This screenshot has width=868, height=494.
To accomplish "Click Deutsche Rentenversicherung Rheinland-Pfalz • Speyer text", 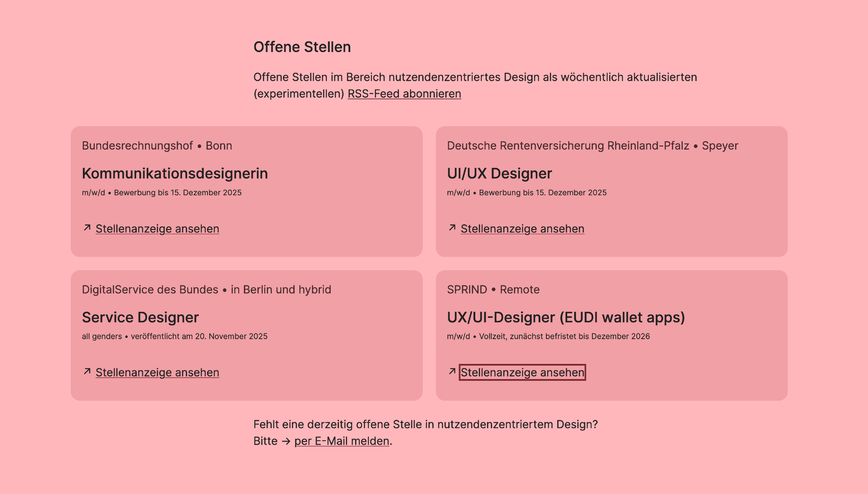I will coord(592,146).
